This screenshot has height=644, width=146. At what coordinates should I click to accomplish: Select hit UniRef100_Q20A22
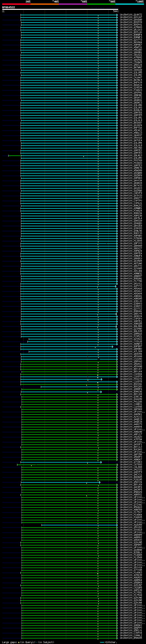131,339
